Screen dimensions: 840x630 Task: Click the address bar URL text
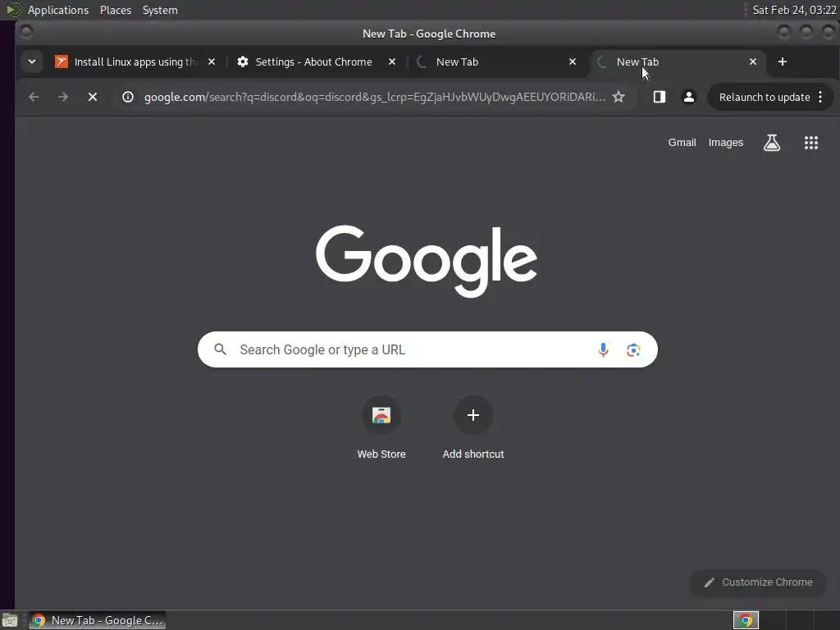click(x=374, y=97)
